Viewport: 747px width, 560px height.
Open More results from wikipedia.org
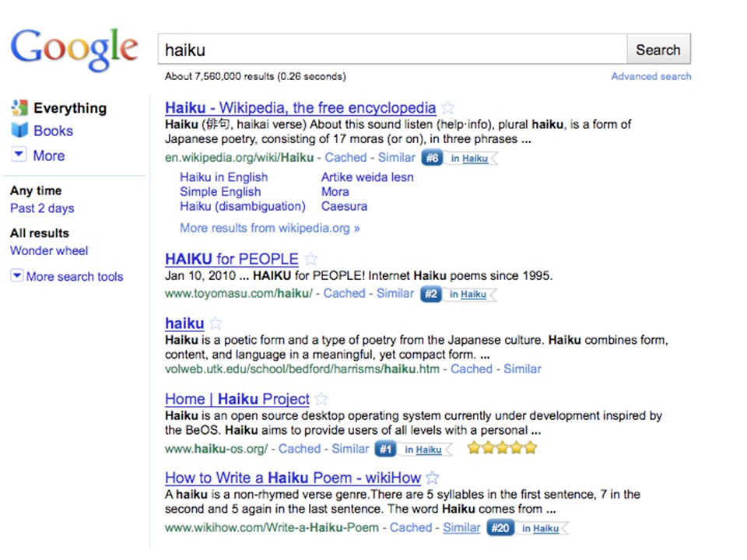click(x=270, y=228)
